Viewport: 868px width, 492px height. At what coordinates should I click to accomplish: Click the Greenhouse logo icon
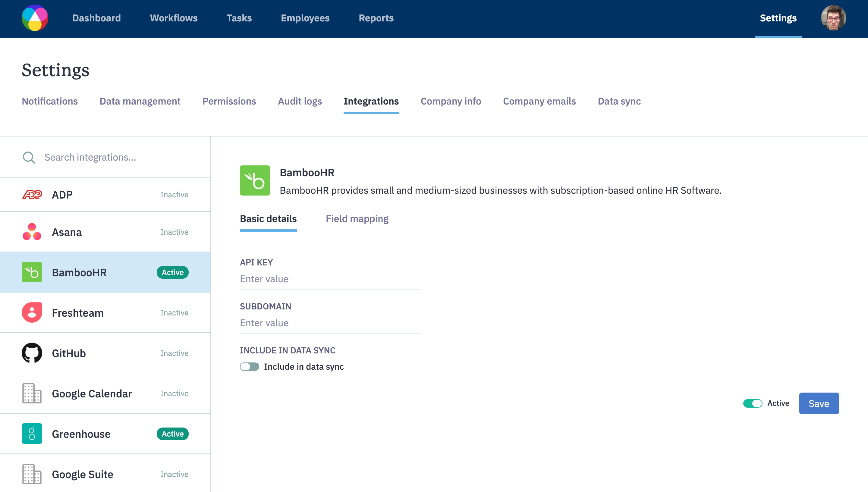coord(32,434)
